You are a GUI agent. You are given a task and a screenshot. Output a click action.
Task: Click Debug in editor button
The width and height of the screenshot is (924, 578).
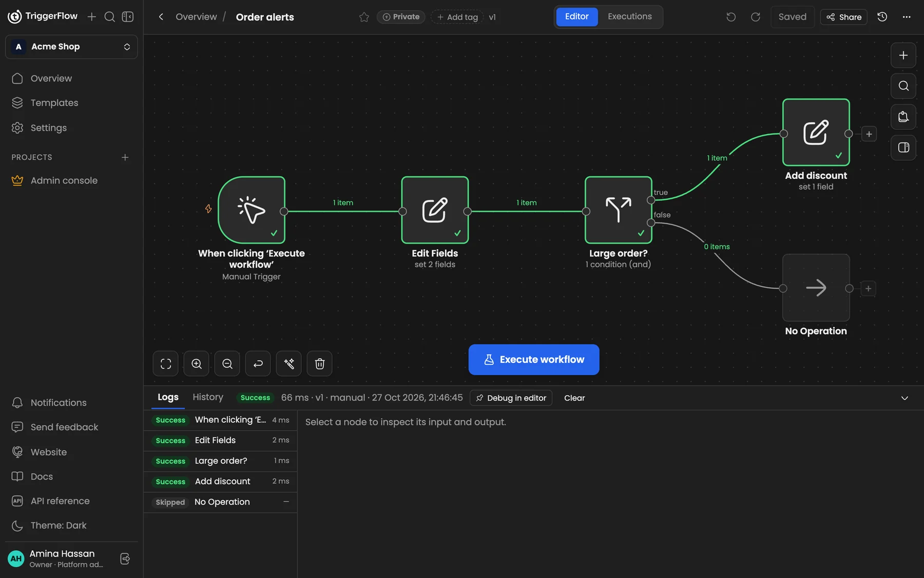(x=511, y=398)
